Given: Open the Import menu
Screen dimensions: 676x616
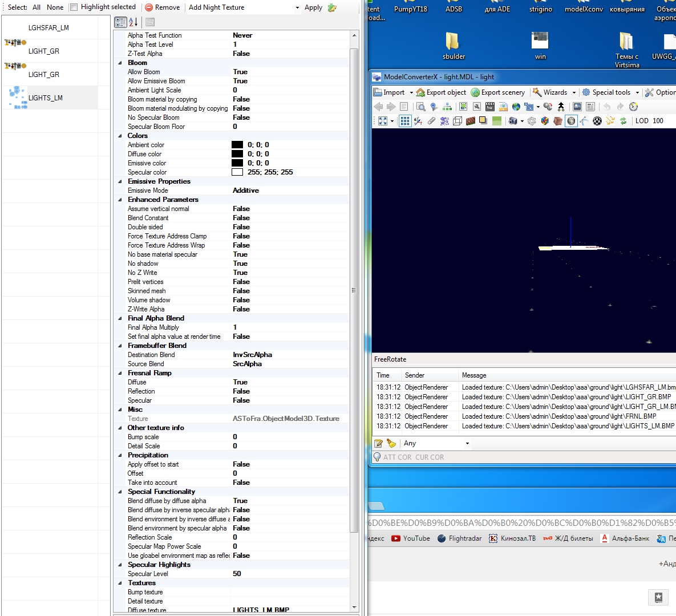Looking at the screenshot, I should [389, 92].
